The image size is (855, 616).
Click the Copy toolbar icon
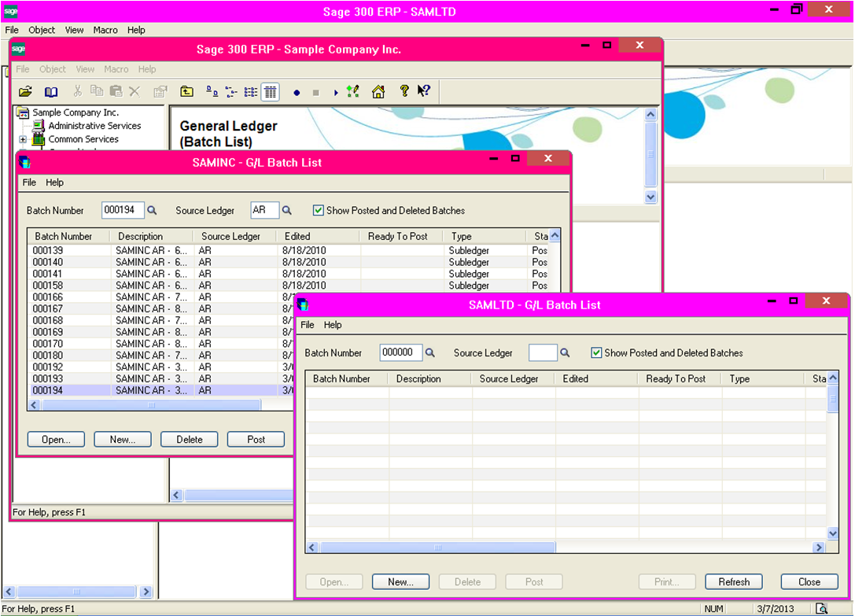[x=97, y=91]
